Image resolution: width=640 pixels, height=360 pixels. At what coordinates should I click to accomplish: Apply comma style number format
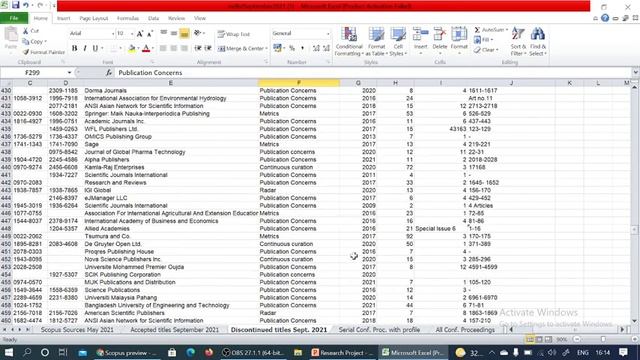point(302,48)
